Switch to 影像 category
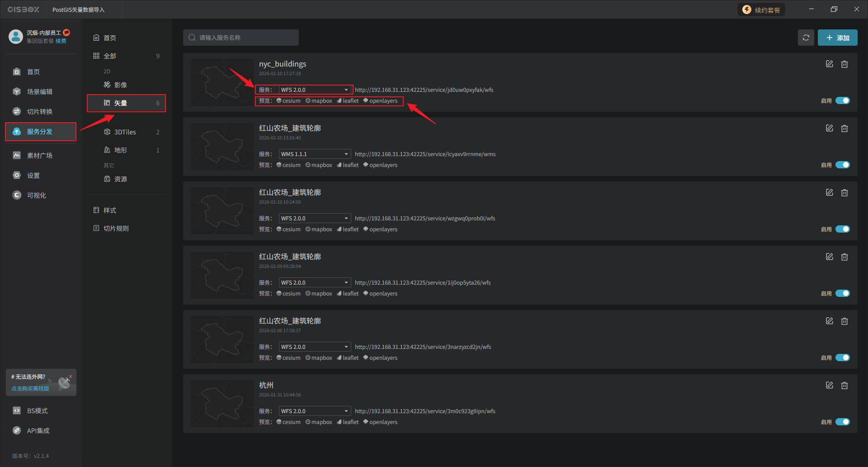 tap(120, 85)
